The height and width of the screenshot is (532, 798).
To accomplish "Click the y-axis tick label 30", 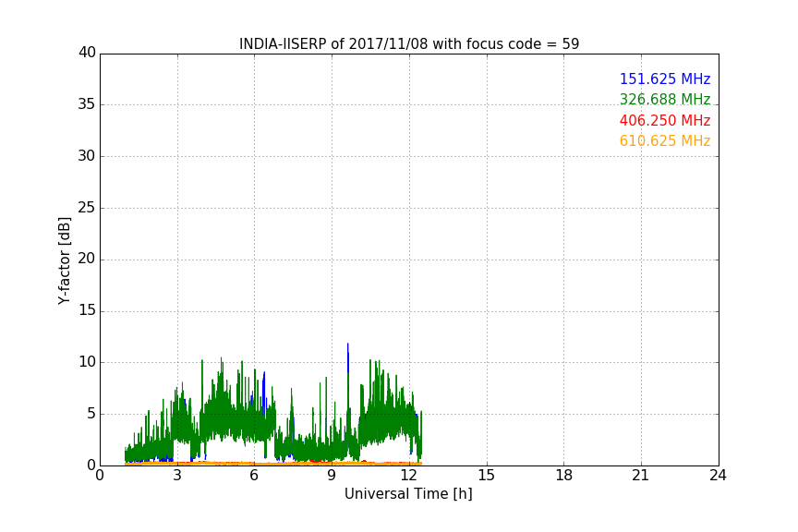I will [87, 156].
